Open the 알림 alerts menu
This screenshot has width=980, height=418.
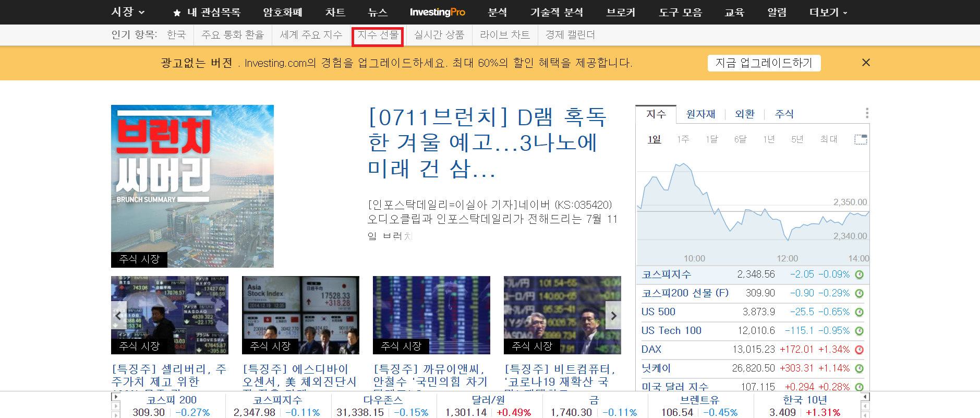[777, 12]
